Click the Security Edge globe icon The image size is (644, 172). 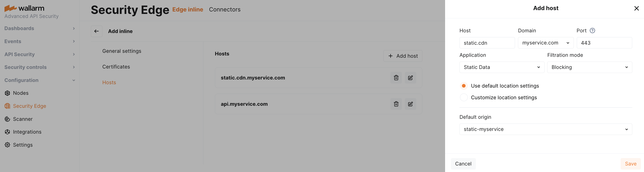point(7,106)
